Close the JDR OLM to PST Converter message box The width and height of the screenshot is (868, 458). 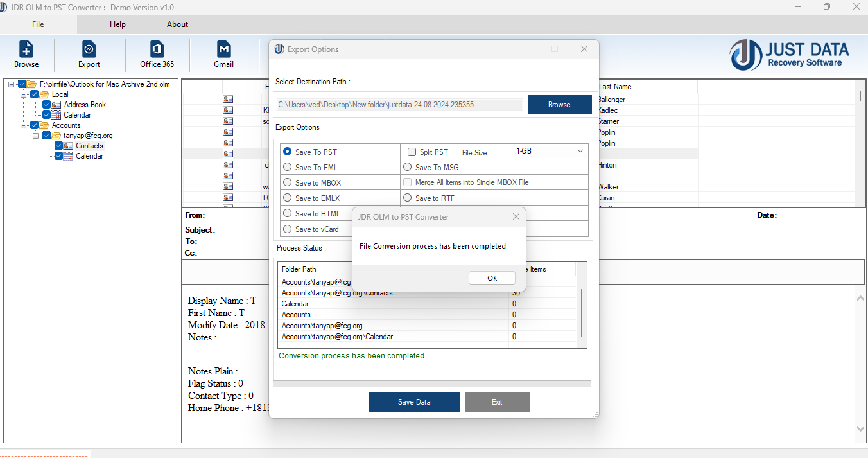point(516,217)
